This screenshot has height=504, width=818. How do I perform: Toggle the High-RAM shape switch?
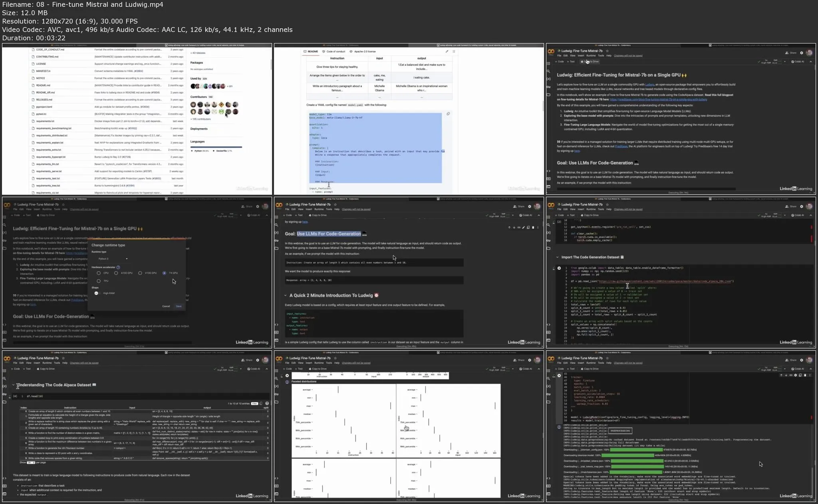[96, 293]
